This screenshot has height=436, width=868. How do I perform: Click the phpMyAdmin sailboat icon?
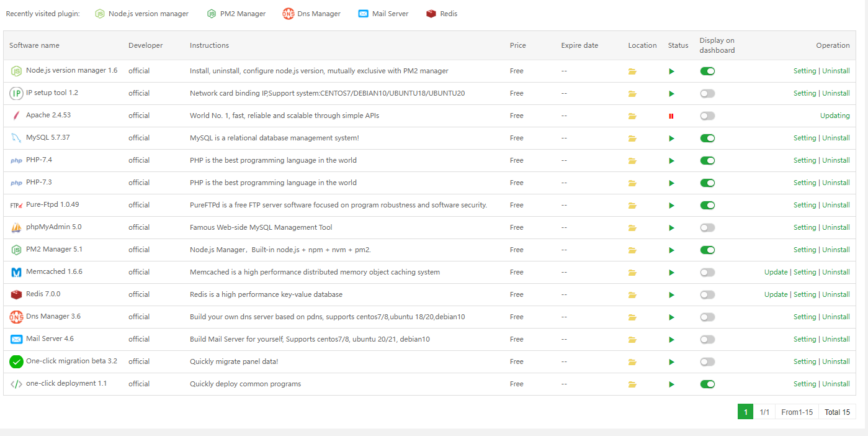coord(16,227)
